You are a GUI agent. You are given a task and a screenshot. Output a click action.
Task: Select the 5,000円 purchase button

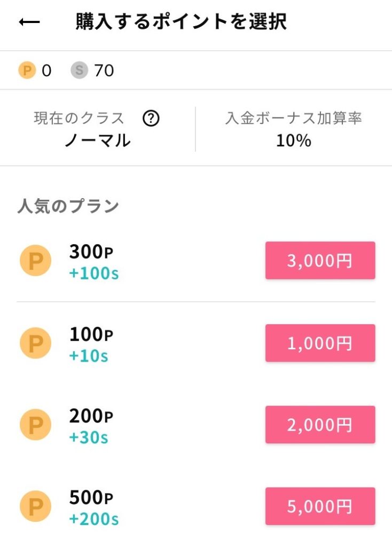coord(320,506)
